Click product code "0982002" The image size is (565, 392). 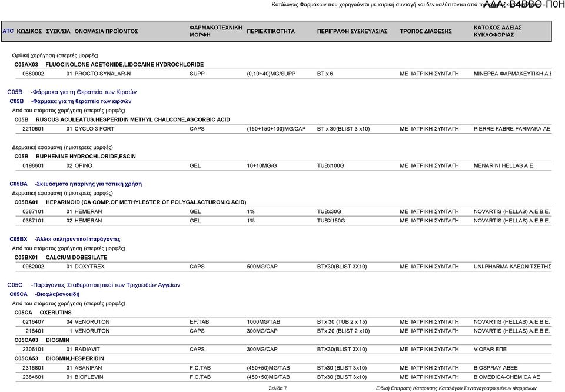coord(33,267)
